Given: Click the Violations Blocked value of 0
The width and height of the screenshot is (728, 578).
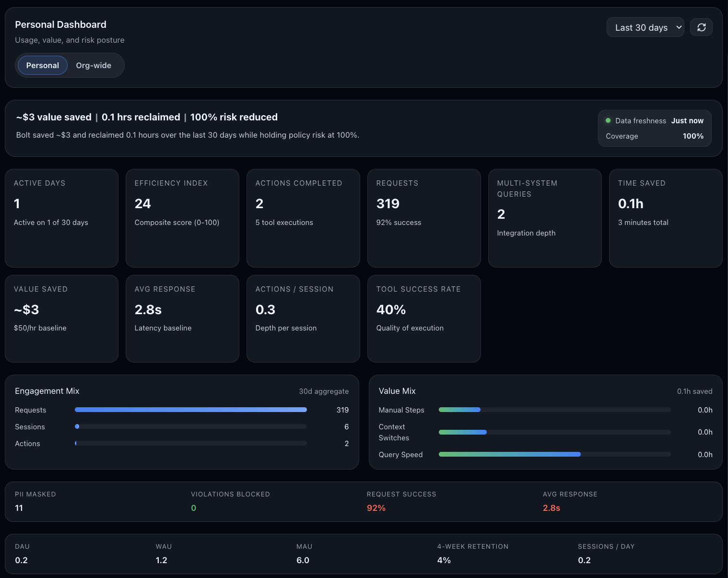Looking at the screenshot, I should tap(193, 507).
